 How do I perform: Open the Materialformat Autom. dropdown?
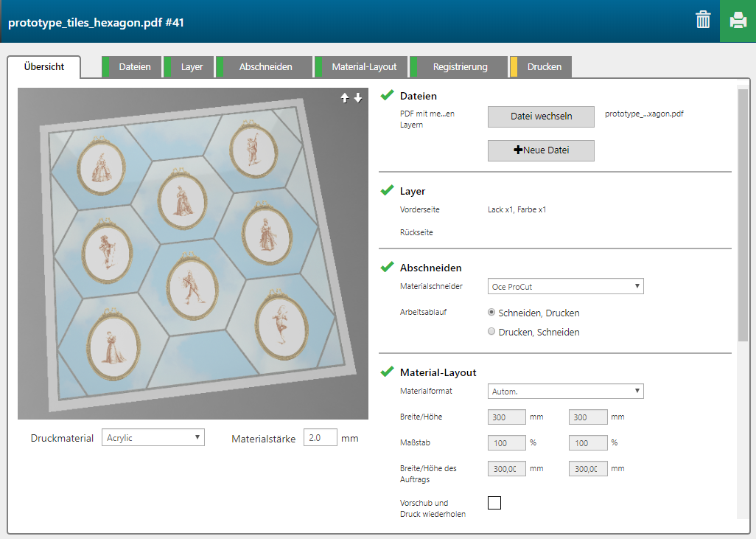565,391
